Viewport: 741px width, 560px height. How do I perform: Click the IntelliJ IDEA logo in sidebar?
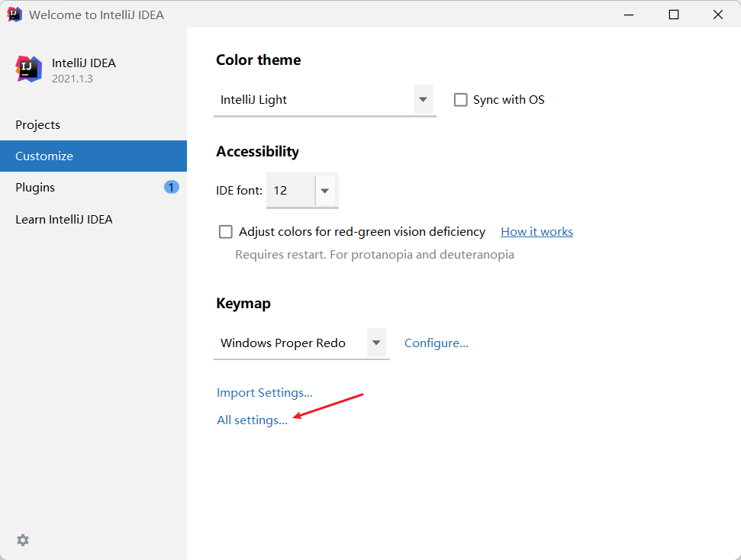click(29, 69)
